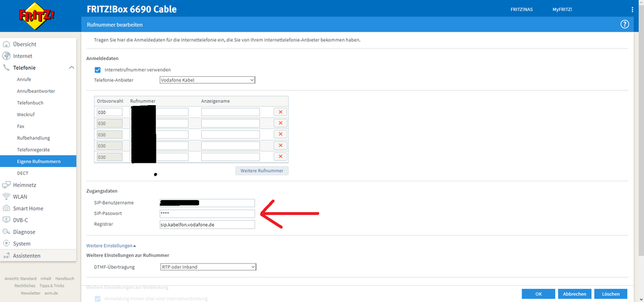Delete the first phone number row
The image size is (644, 302).
[280, 112]
